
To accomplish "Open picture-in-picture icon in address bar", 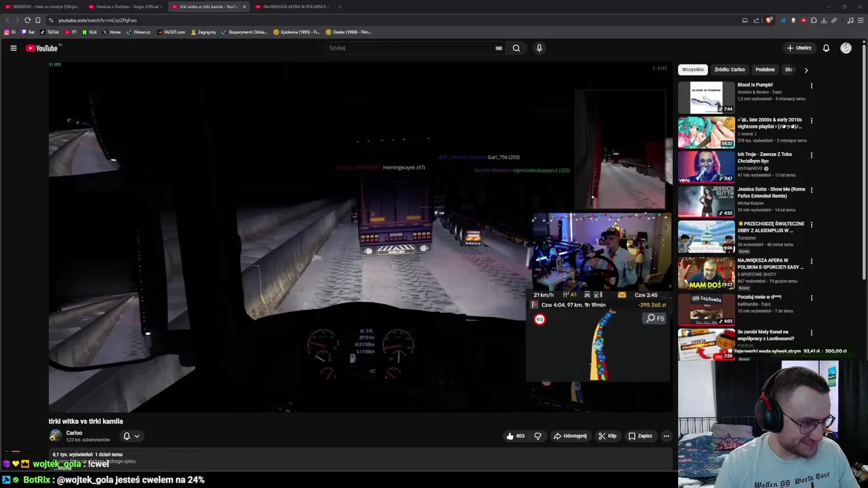I will [x=745, y=20].
